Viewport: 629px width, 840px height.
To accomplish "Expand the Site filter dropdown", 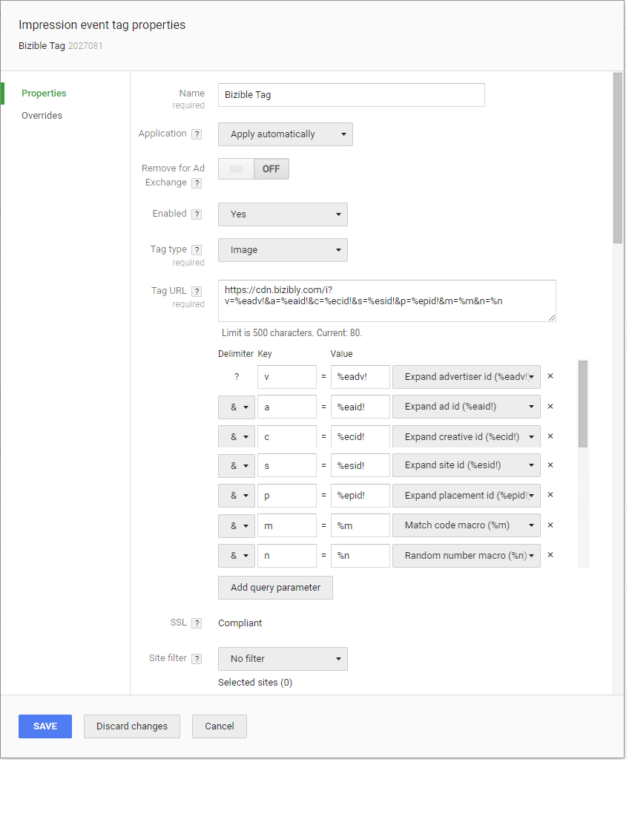I will (283, 659).
